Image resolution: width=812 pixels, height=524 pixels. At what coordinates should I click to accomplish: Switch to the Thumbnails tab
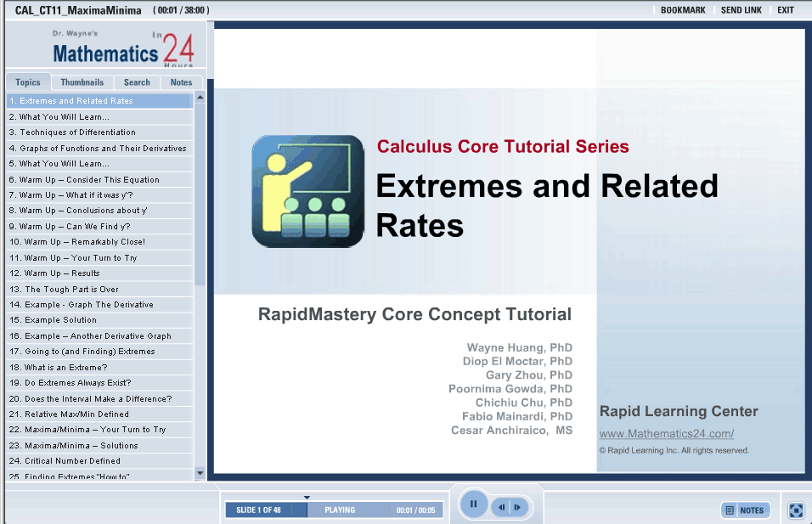(x=82, y=82)
